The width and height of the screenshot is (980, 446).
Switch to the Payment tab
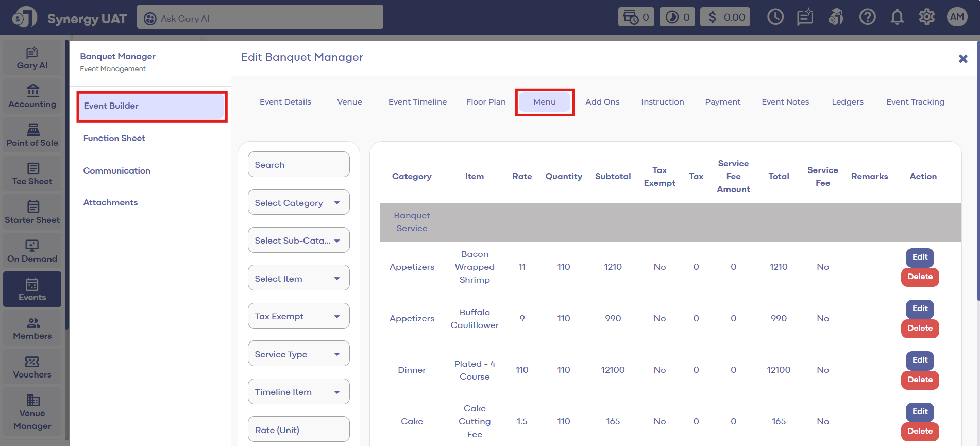pos(722,102)
